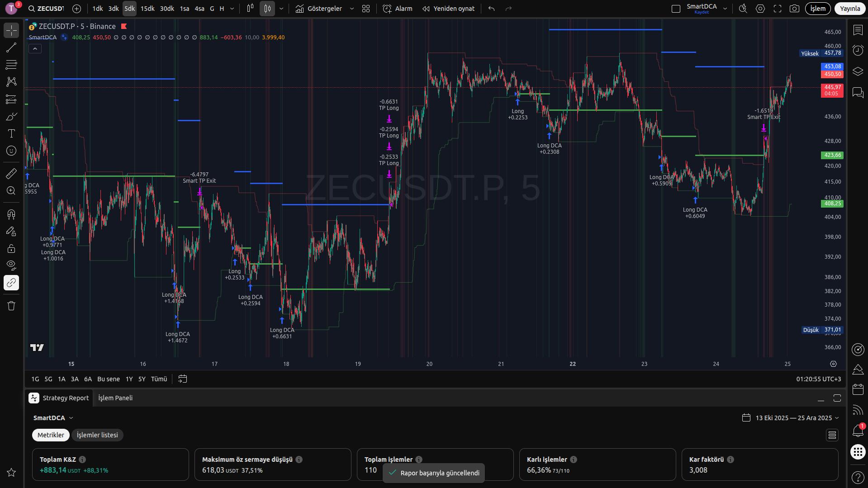
Task: Enter fullscreen chart mode
Action: [x=778, y=9]
